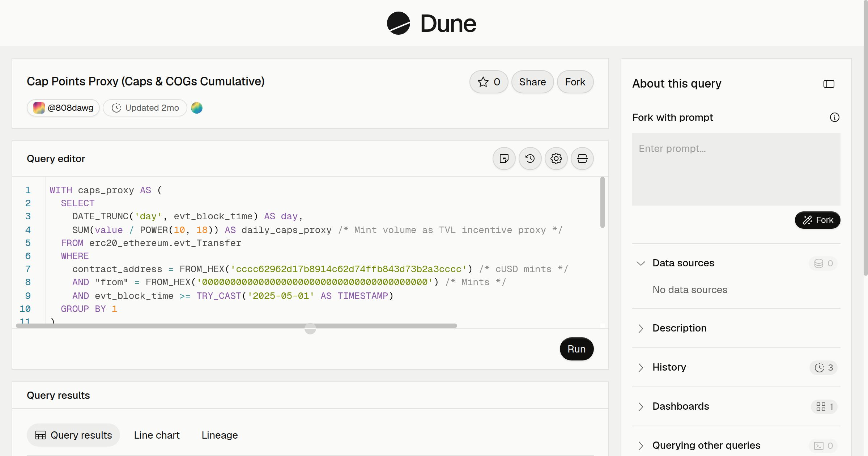Click the round globe avatar next to Updated
This screenshot has height=456, width=868.
197,108
